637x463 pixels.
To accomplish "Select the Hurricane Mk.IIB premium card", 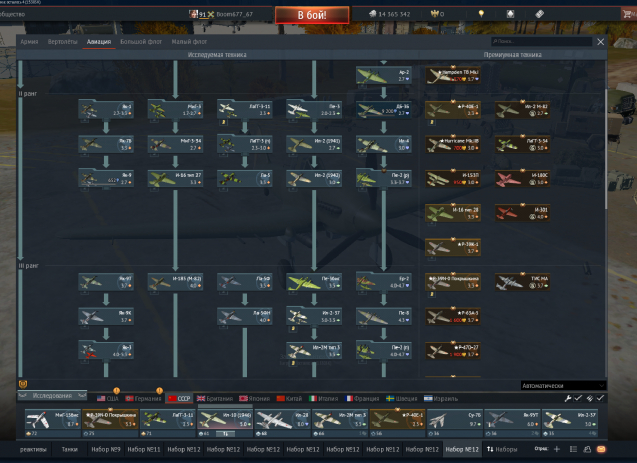I will click(x=453, y=144).
